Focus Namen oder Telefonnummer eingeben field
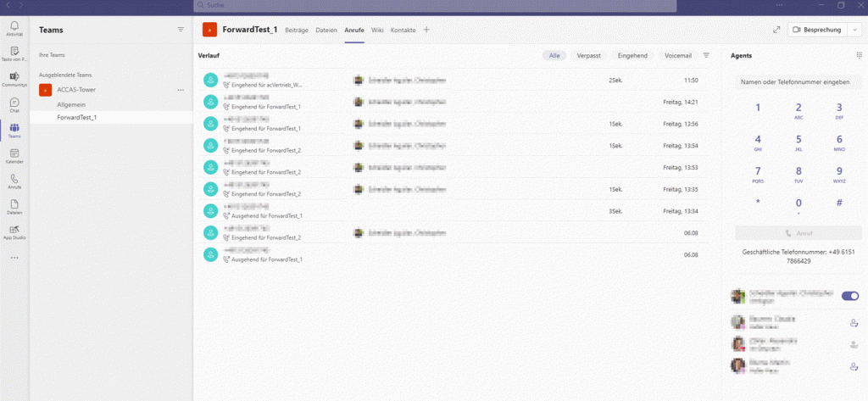This screenshot has width=868, height=401. pos(798,82)
